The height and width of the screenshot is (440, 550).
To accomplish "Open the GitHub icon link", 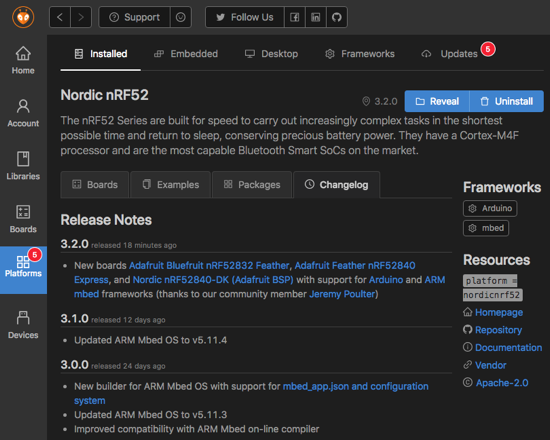I will pos(337,17).
